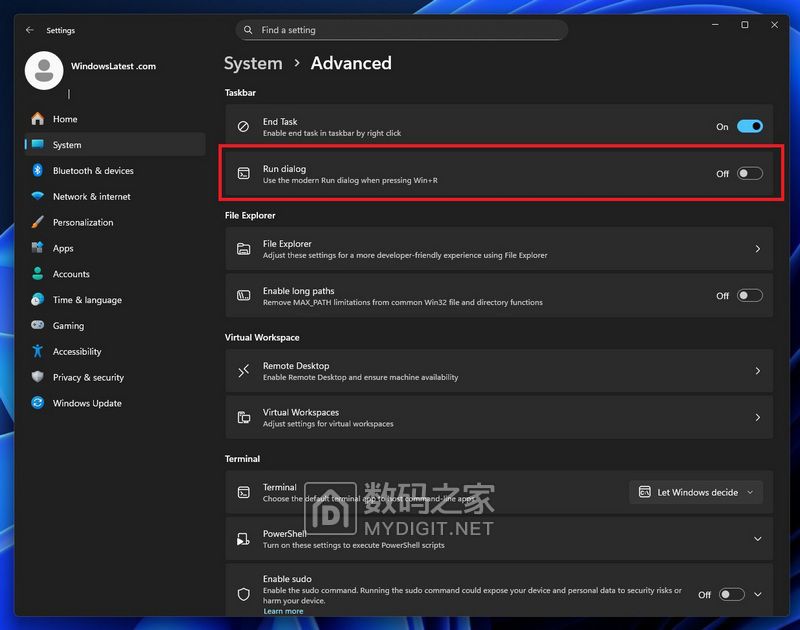Image resolution: width=800 pixels, height=630 pixels.
Task: Click the System breadcrumb link
Action: coord(253,63)
